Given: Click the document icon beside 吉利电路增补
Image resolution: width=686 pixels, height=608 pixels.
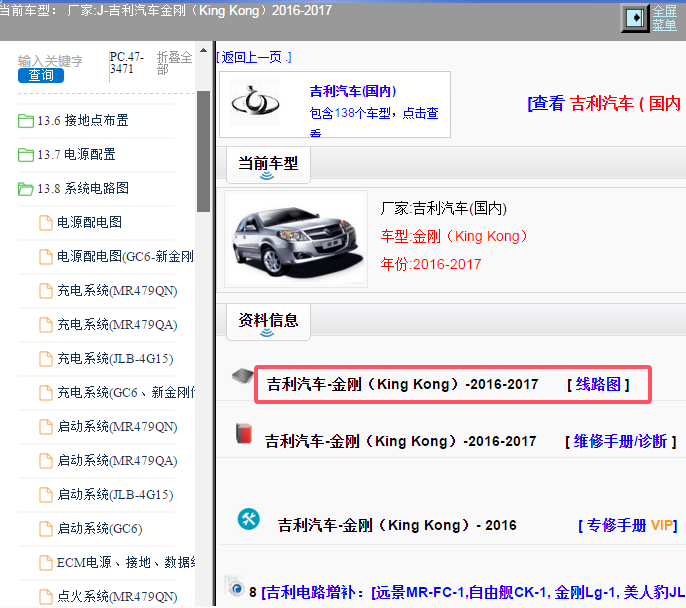Looking at the screenshot, I should tap(234, 587).
